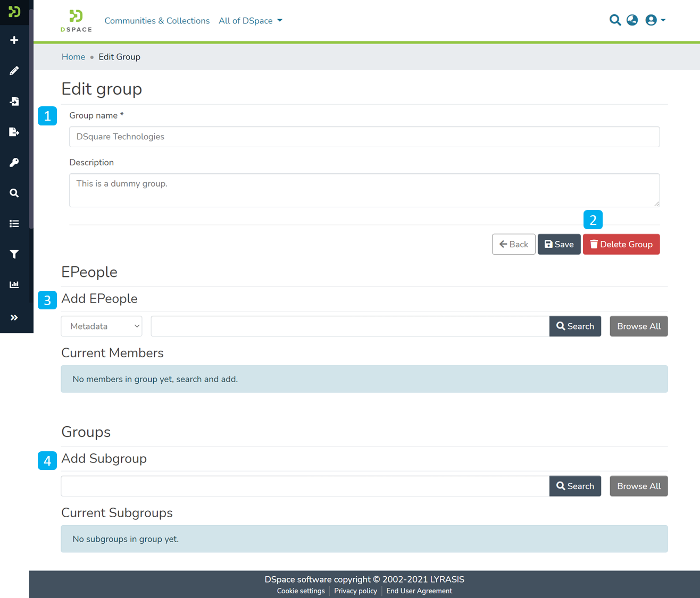Expand the sidebar with double-chevron icon
The height and width of the screenshot is (598, 700).
pos(14,318)
